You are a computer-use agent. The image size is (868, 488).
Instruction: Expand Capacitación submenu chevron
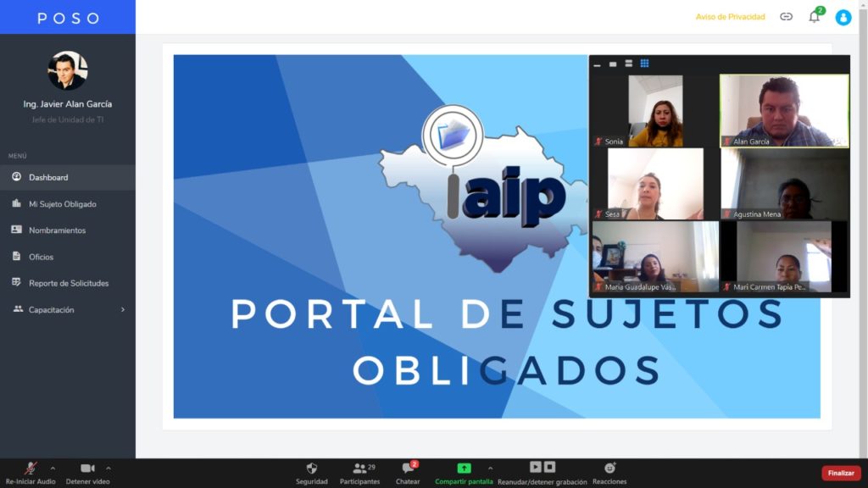click(123, 310)
